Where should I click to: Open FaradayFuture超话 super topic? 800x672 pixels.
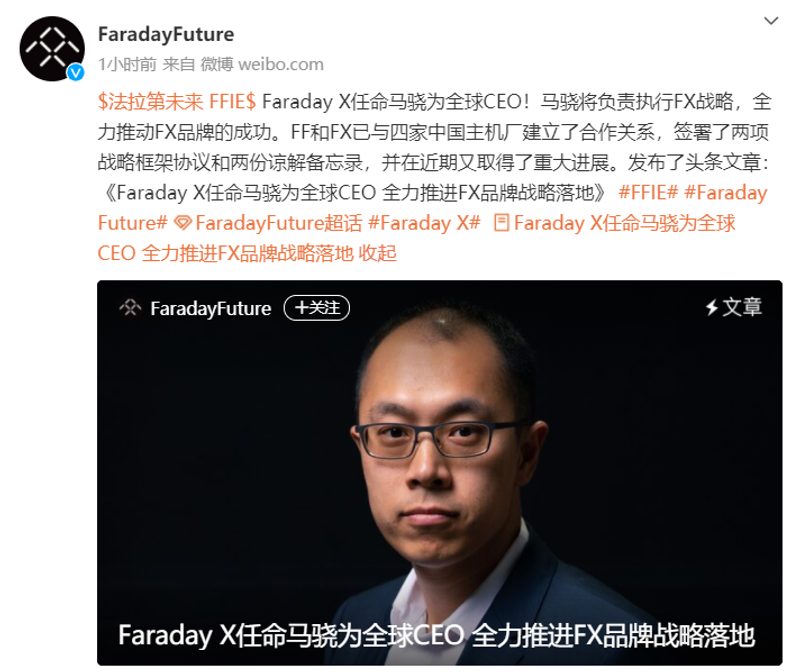point(279,223)
